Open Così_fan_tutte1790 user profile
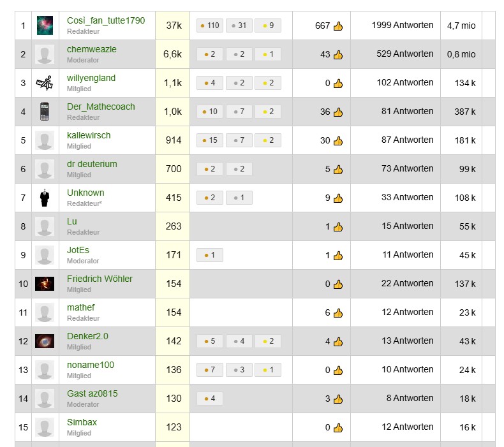The height and width of the screenshot is (447, 504). [x=106, y=20]
